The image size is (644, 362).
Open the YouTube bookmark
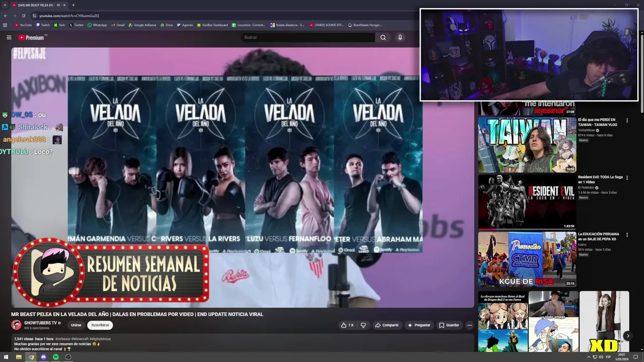(23, 25)
